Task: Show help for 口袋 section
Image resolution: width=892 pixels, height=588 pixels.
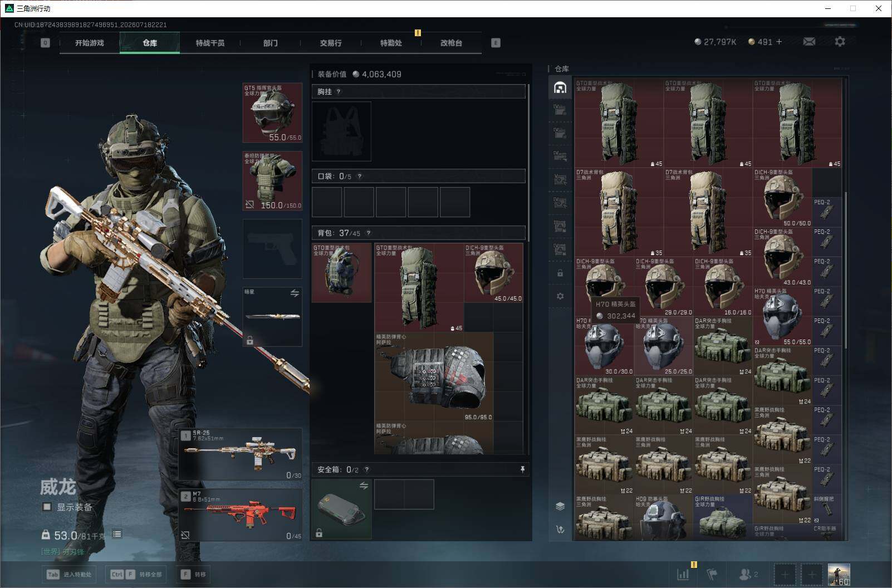Action: pos(360,177)
